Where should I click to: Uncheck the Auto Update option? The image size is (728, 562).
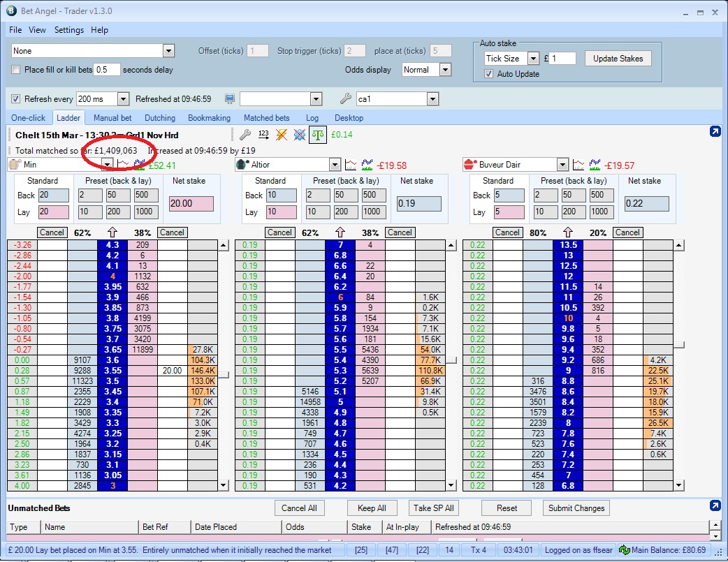pyautogui.click(x=487, y=73)
